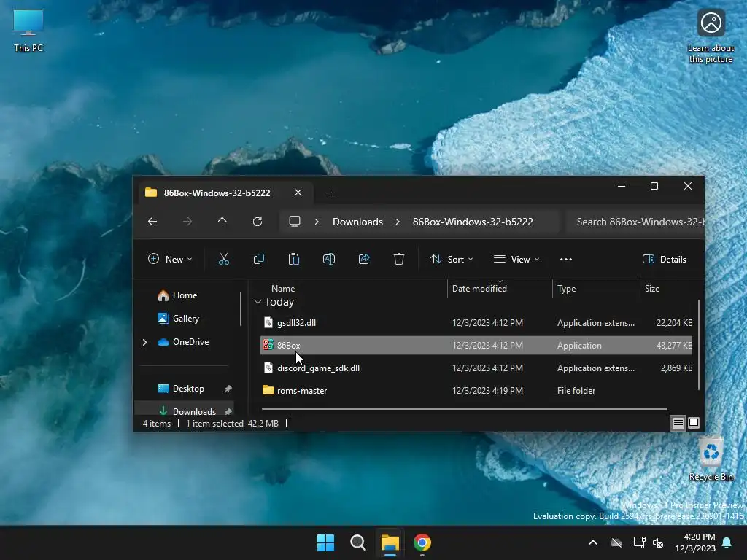Open the New dropdown menu
747x560 pixels.
point(170,259)
